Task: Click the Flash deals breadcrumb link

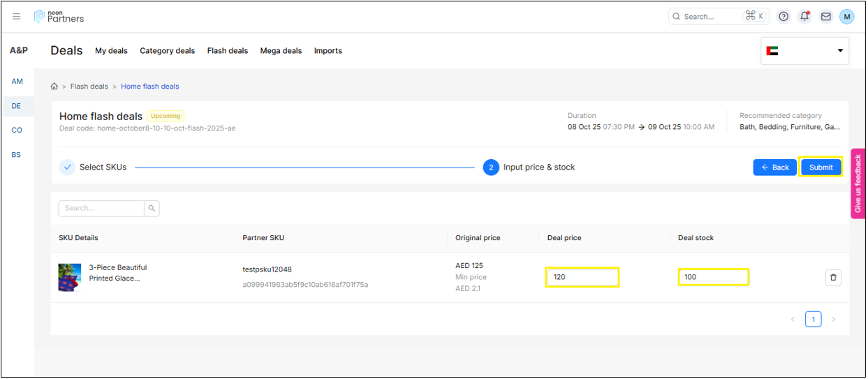Action: [x=89, y=87]
